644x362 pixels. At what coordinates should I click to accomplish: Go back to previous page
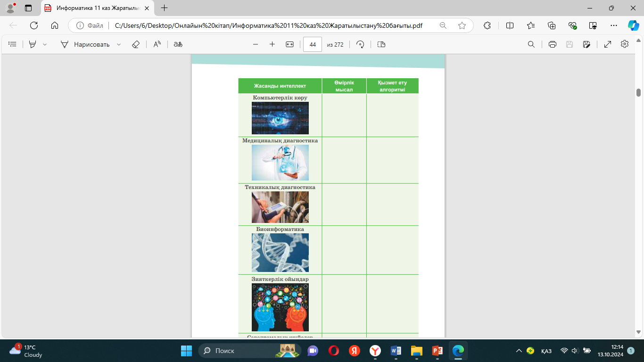(13, 25)
